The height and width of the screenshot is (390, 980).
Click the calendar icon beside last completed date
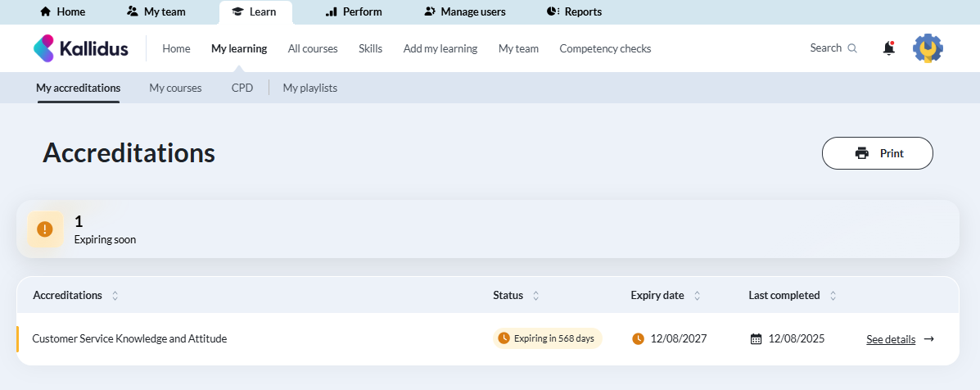point(756,339)
